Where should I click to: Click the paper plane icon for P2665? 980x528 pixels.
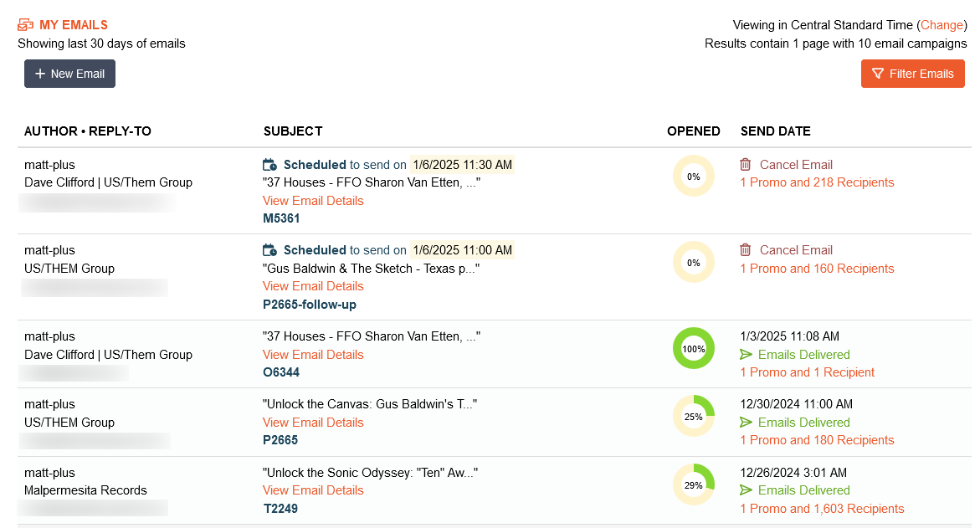tap(747, 423)
